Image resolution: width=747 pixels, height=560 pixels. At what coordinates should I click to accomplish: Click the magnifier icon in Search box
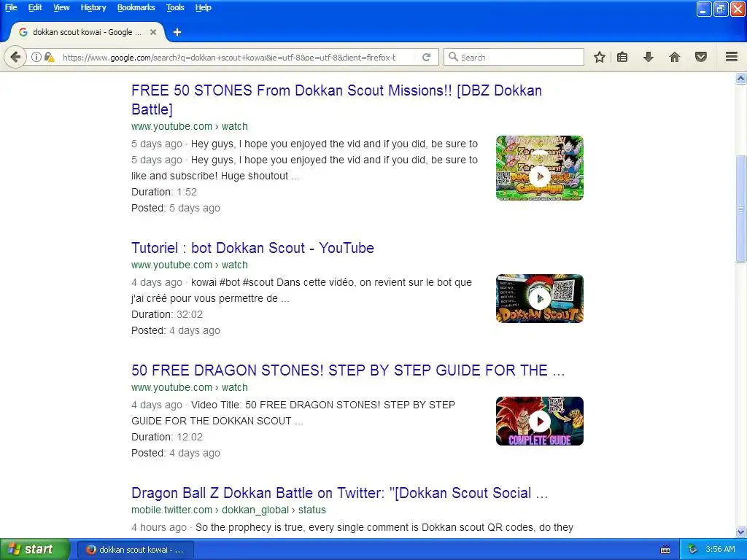pos(453,57)
